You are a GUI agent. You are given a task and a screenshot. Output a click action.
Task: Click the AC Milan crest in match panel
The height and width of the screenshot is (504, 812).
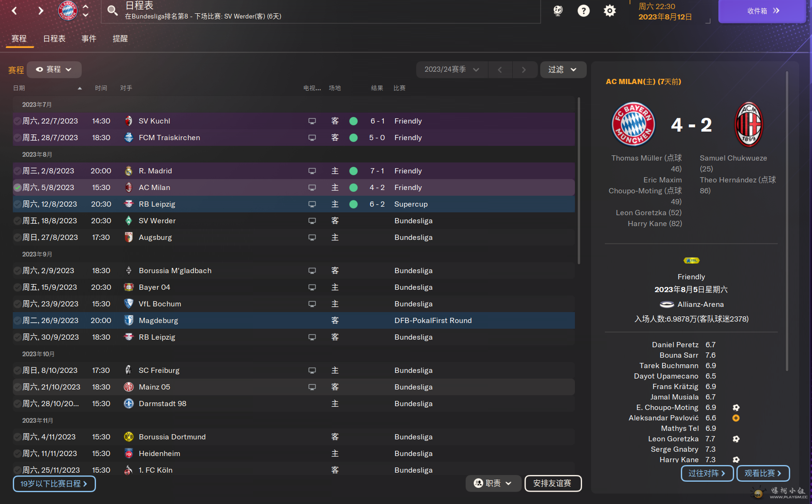[749, 125]
